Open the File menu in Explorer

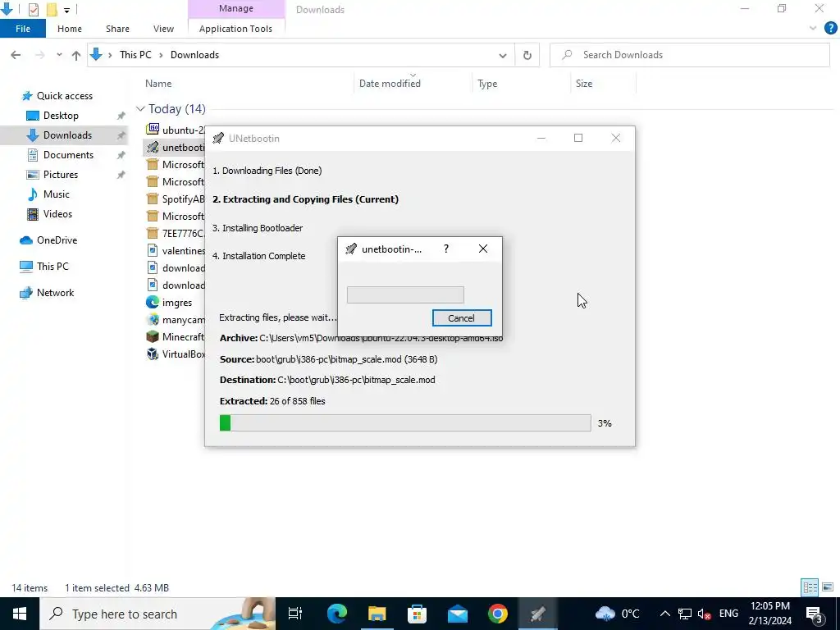23,29
